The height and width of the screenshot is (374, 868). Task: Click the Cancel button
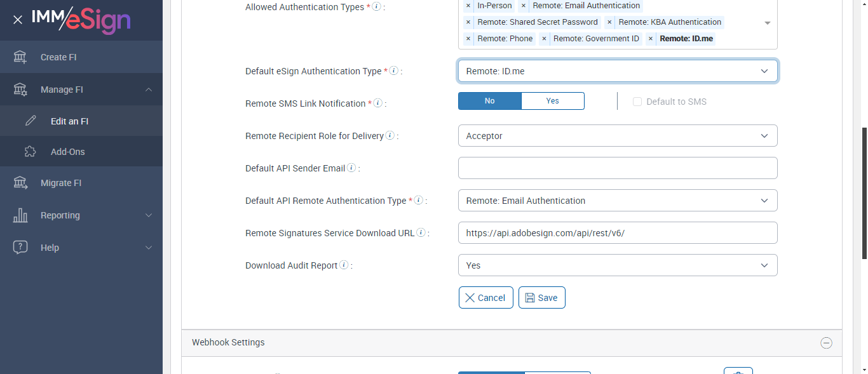point(485,298)
